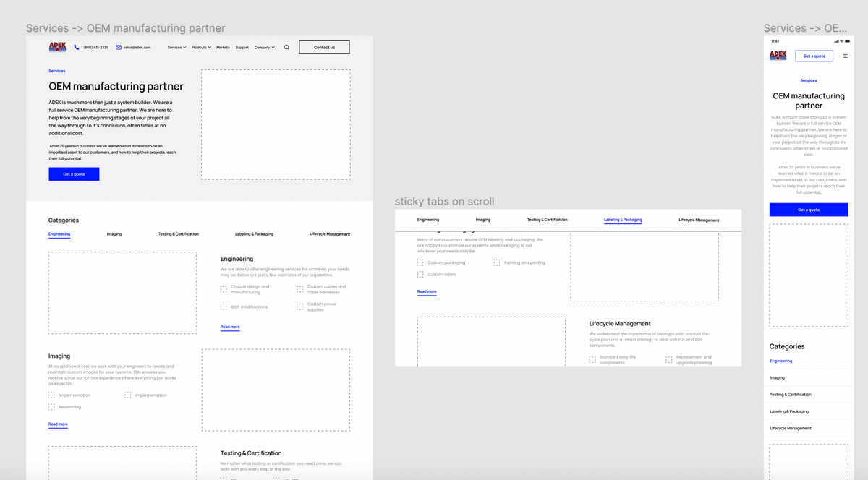Follow Read more link under Imaging section

[58, 424]
